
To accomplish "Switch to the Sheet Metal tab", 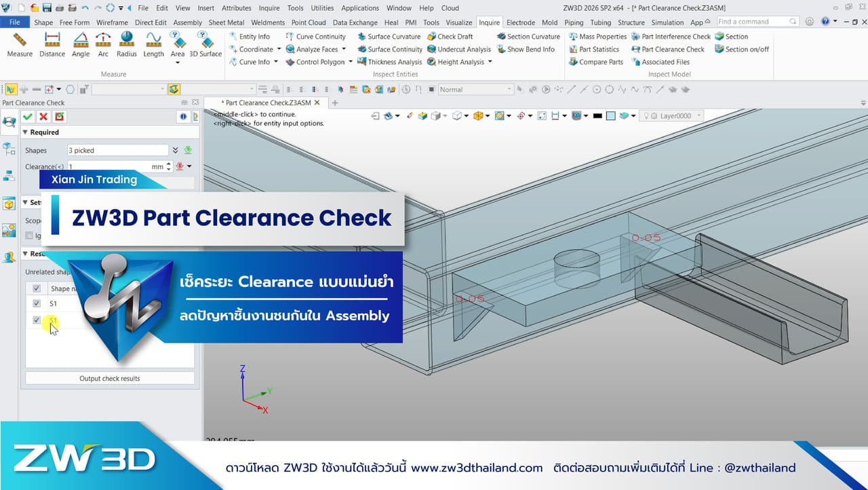I will (226, 22).
